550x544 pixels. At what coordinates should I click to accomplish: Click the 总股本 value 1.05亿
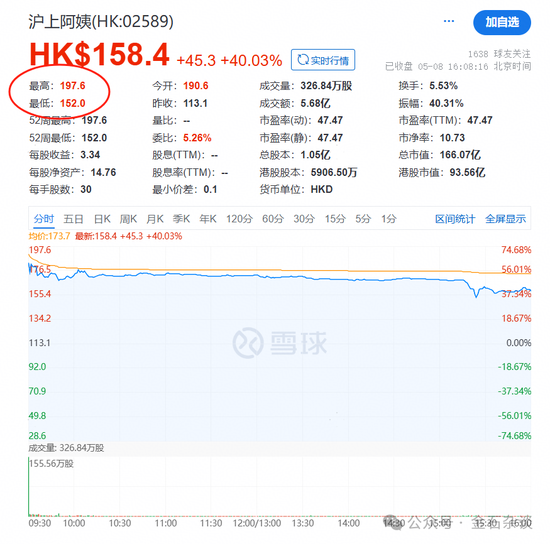coord(315,155)
